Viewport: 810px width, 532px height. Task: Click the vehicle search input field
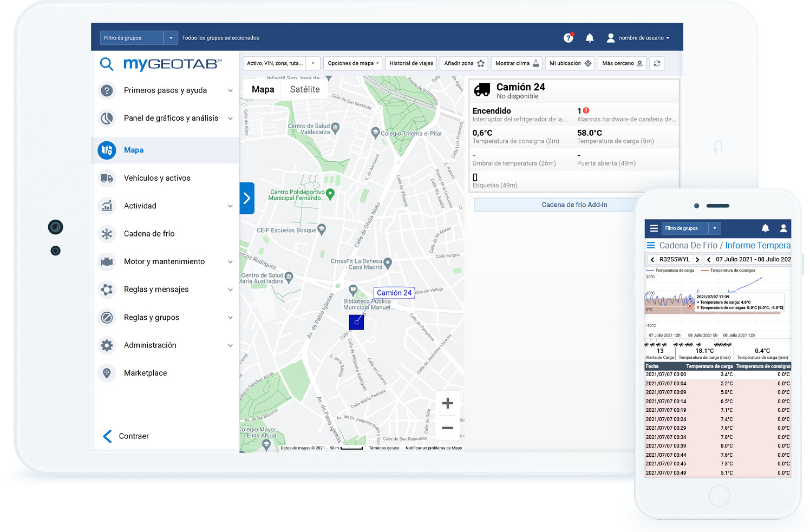coord(275,63)
